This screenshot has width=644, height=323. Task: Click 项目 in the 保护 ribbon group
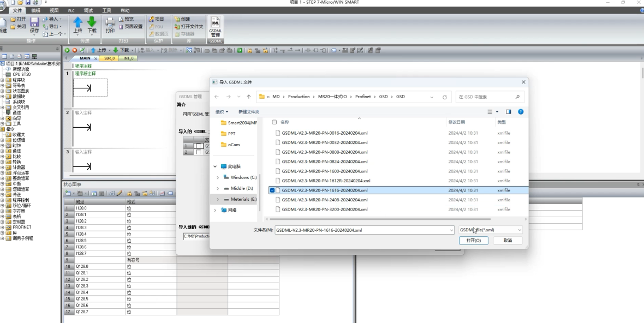pos(156,19)
